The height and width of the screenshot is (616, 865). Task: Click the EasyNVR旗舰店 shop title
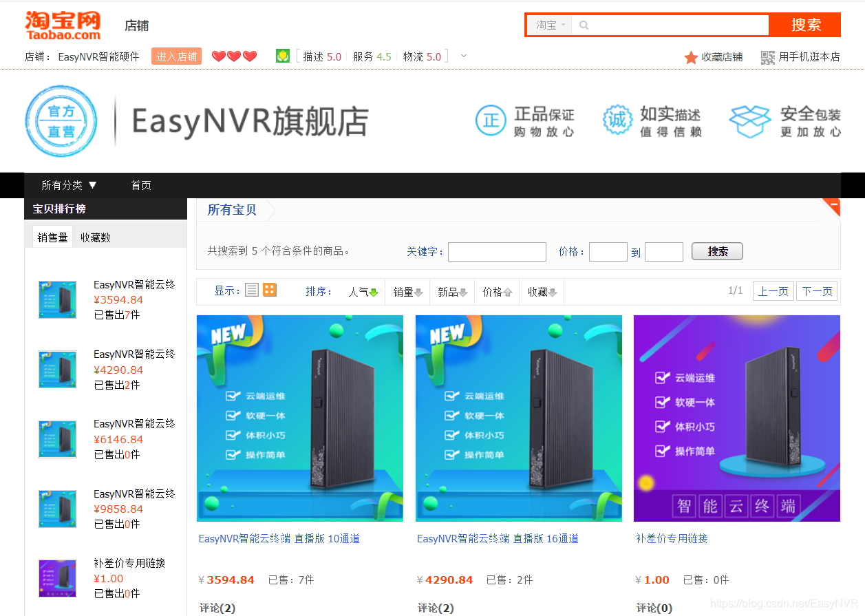pos(250,122)
